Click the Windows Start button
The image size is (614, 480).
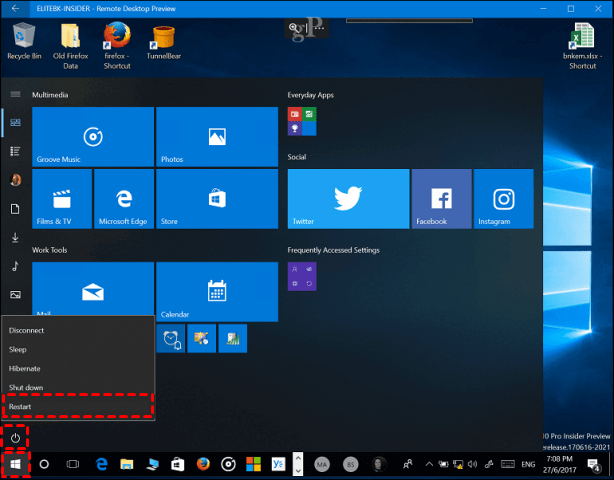[x=15, y=464]
